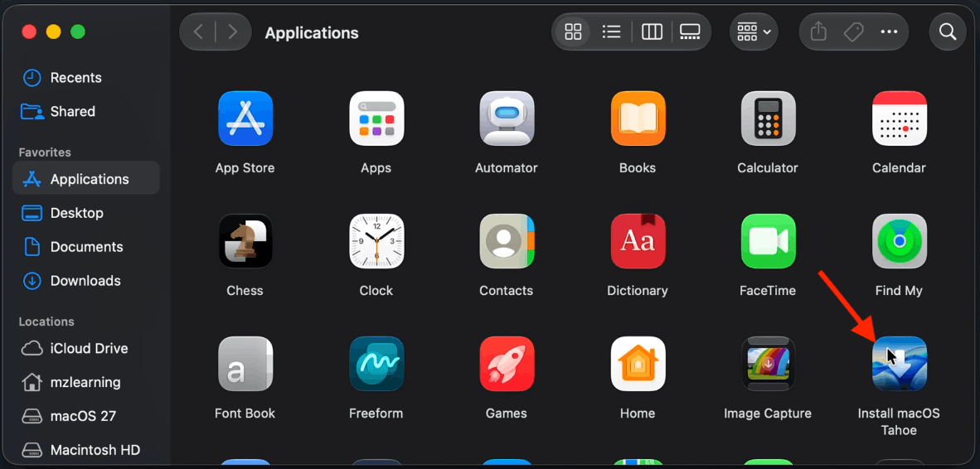Click the FaceTime app icon
The width and height of the screenshot is (980, 469).
tap(768, 241)
